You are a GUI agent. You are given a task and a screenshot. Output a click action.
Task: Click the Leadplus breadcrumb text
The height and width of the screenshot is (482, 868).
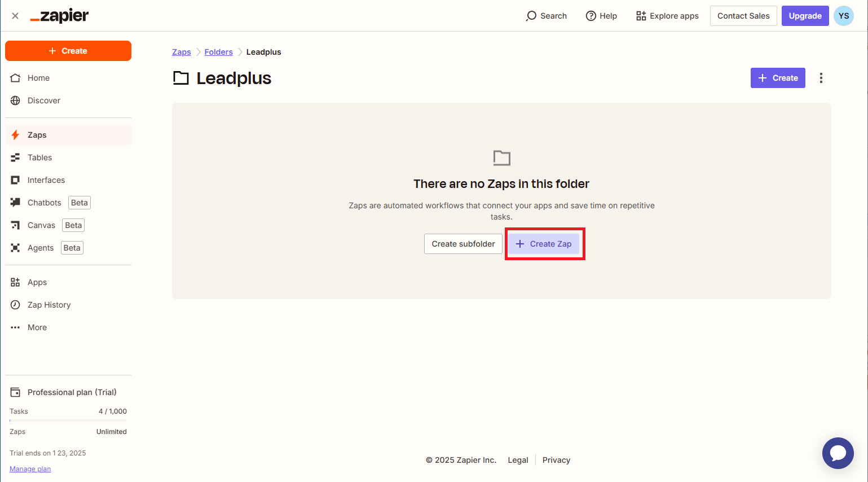pyautogui.click(x=263, y=52)
